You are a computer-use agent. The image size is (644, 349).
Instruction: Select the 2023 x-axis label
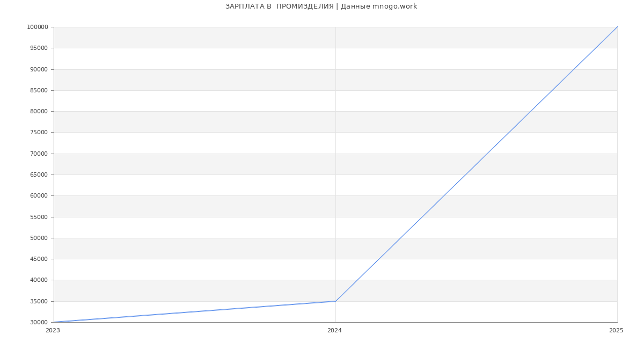point(53,331)
